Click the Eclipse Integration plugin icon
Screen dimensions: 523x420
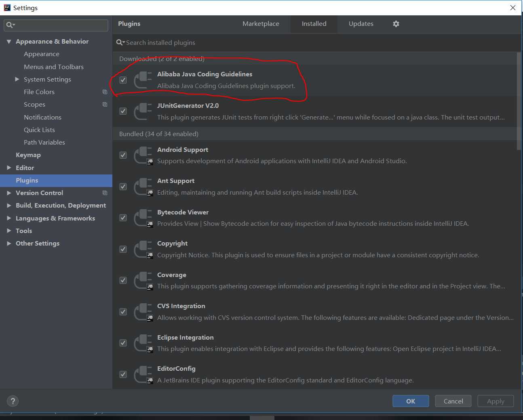tap(143, 343)
